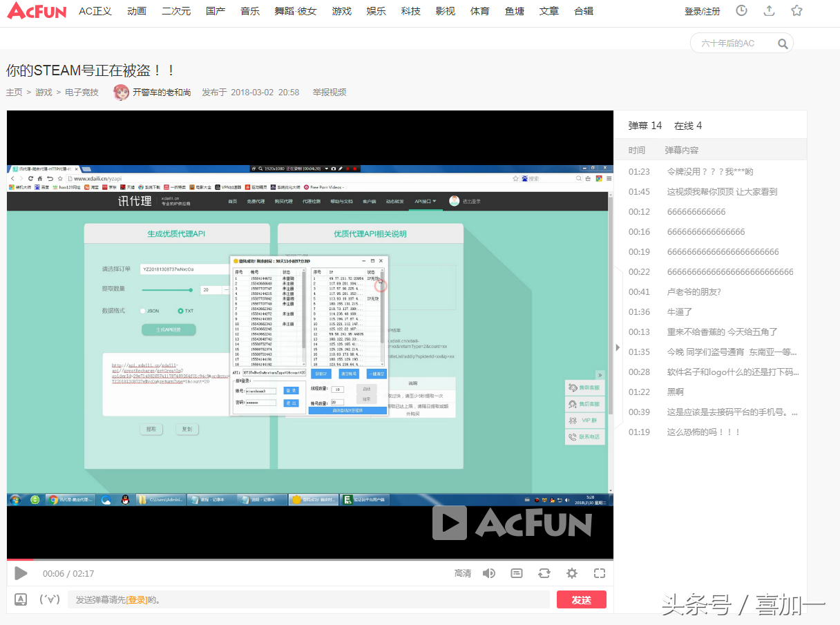Click 举报视频 to report video

(x=330, y=92)
